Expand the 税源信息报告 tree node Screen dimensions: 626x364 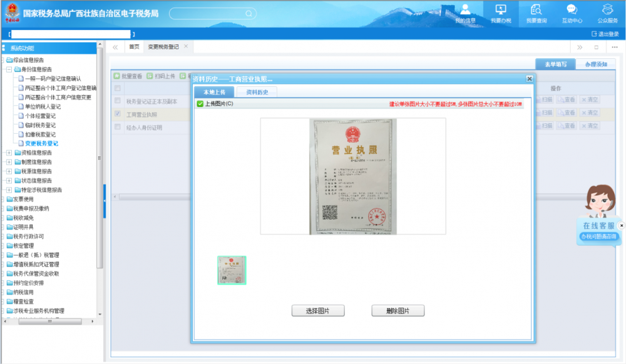click(9, 171)
